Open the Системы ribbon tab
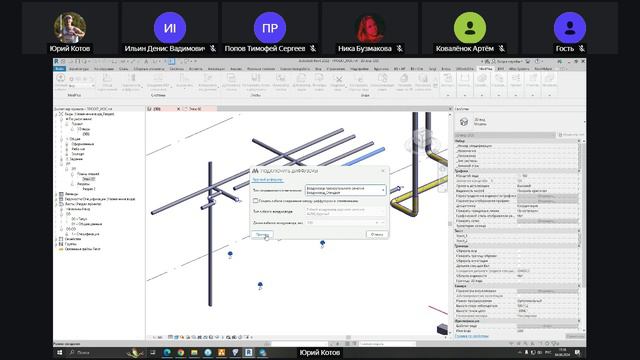Viewport: 640px width, 360px height. click(x=177, y=69)
